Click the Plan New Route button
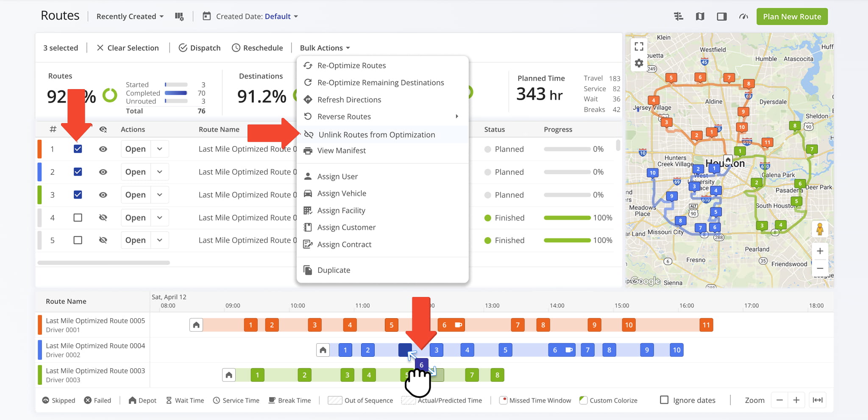The height and width of the screenshot is (420, 868). (792, 17)
